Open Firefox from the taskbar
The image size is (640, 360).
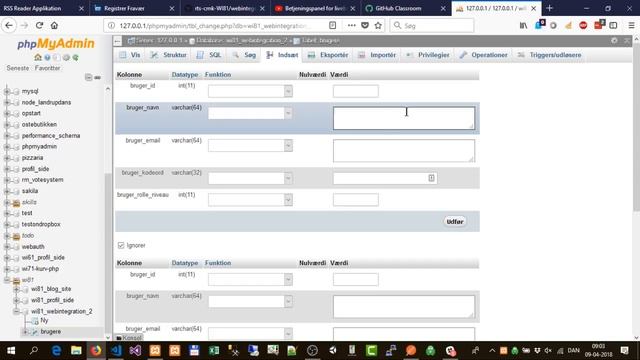click(x=96, y=351)
